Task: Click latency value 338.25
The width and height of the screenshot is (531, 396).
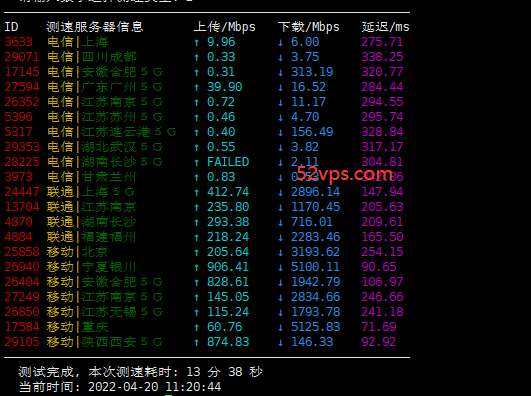Action: point(382,57)
